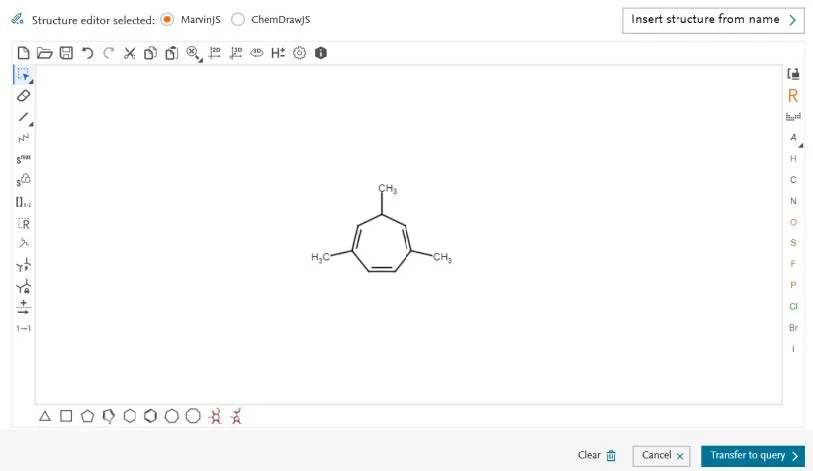Cancel the structure editor

pos(661,456)
